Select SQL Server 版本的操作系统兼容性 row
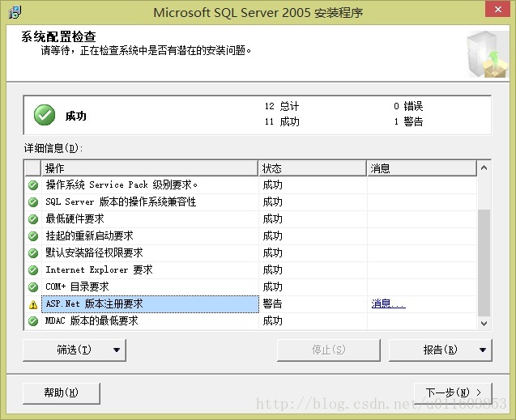Image resolution: width=516 pixels, height=420 pixels. 251,202
